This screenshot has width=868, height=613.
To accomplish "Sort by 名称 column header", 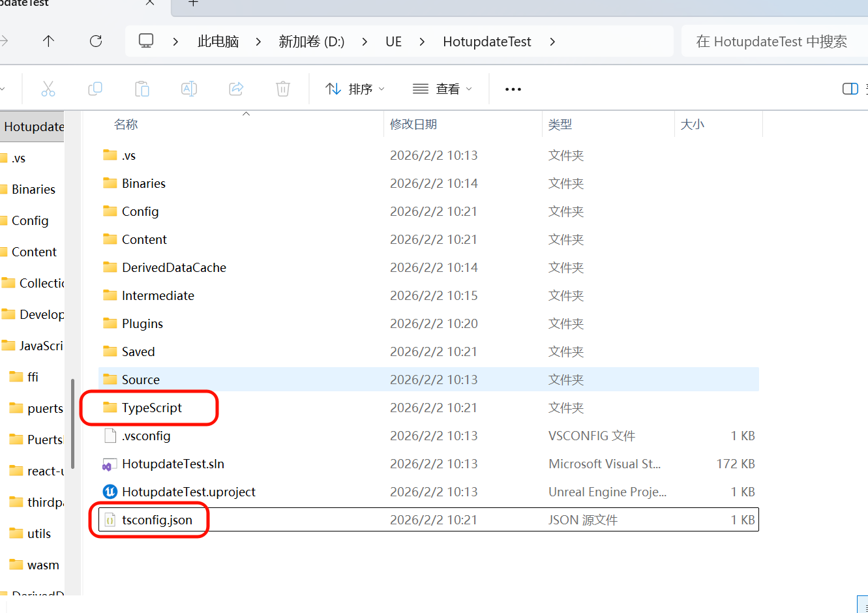I will coord(126,124).
